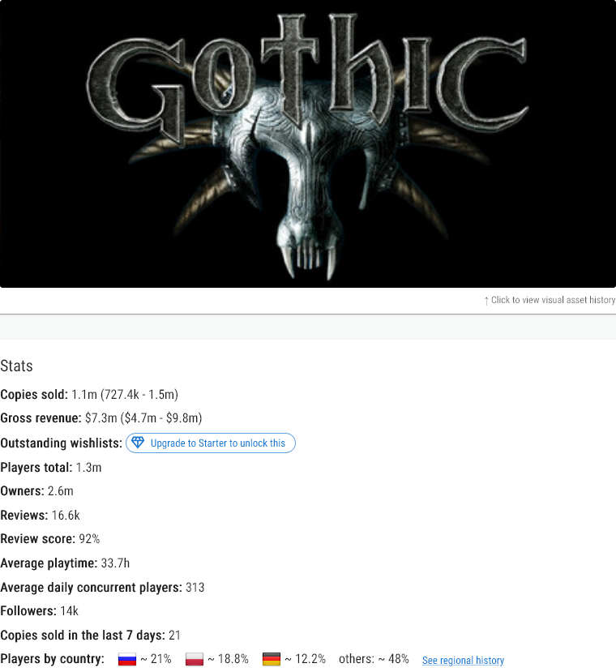Select the 'Copies sold: 1.1m' value

point(89,394)
